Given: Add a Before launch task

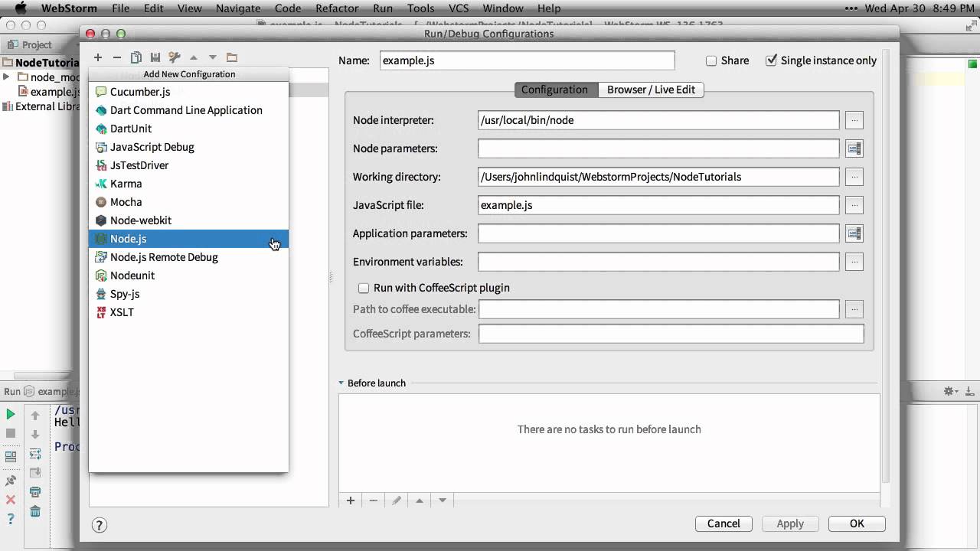Looking at the screenshot, I should pyautogui.click(x=351, y=500).
